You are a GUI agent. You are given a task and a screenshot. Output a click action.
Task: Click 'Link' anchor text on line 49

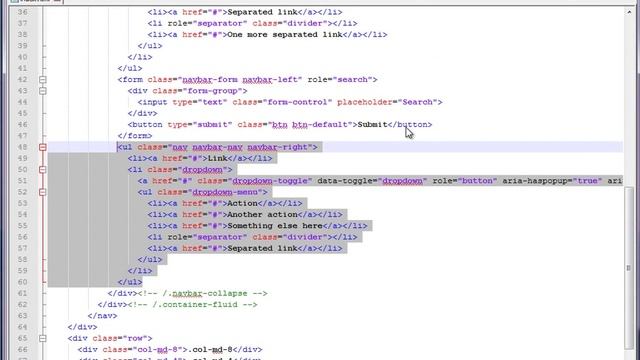(x=218, y=158)
